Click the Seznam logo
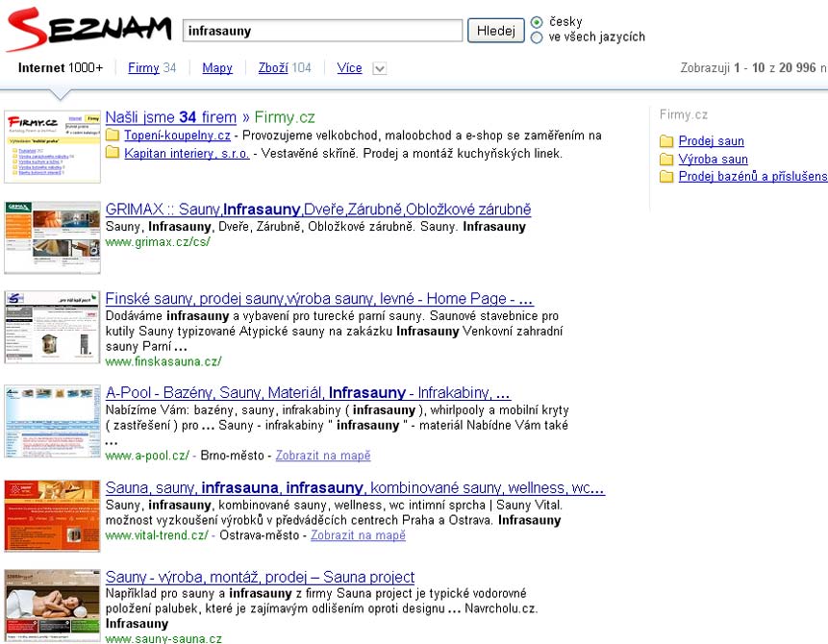828x644 pixels. click(89, 29)
